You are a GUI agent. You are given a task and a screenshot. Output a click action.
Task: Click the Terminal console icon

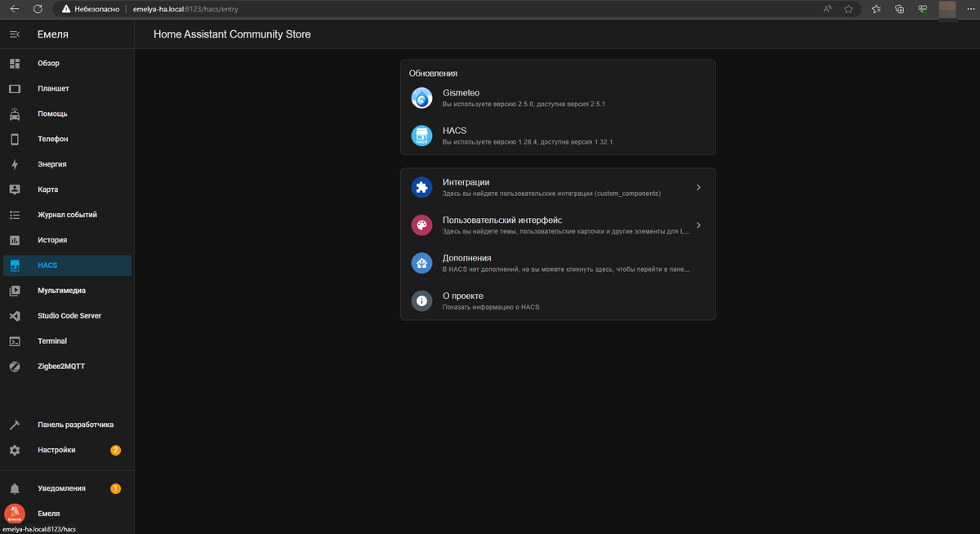[x=15, y=341]
